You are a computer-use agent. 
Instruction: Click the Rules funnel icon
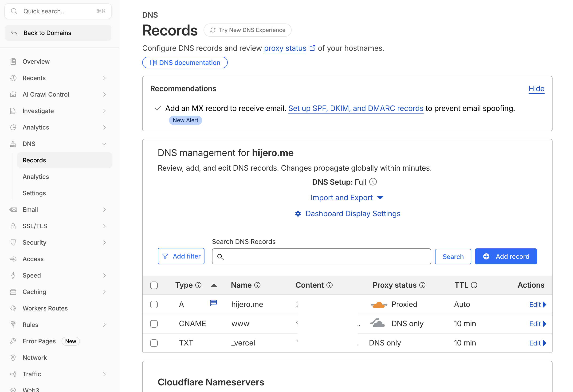[x=13, y=325]
